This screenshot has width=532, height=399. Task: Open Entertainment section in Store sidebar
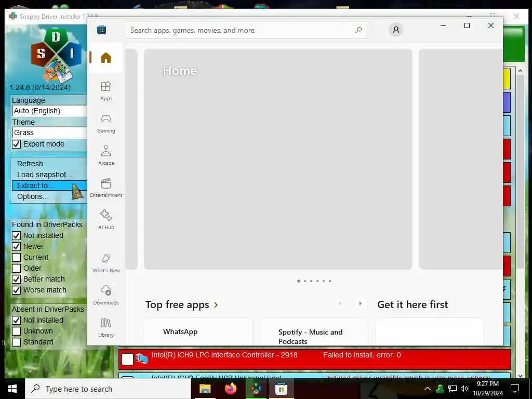pyautogui.click(x=106, y=188)
